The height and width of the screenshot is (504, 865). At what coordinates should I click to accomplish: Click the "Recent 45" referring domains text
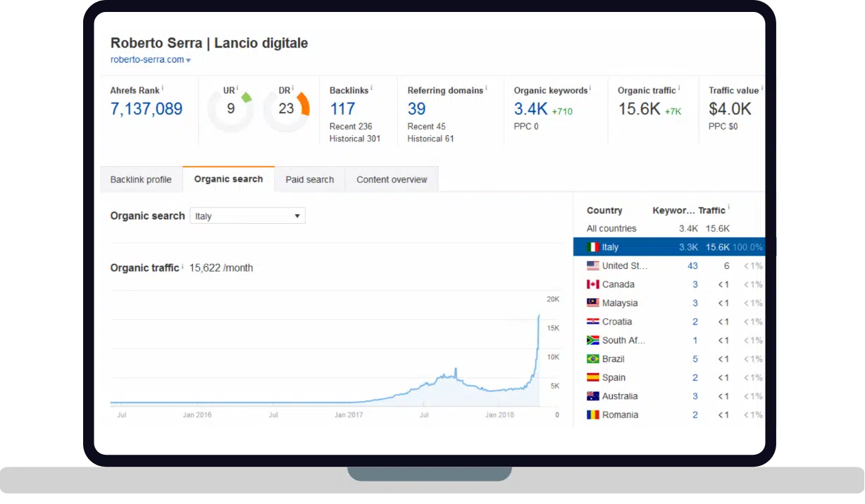(427, 127)
